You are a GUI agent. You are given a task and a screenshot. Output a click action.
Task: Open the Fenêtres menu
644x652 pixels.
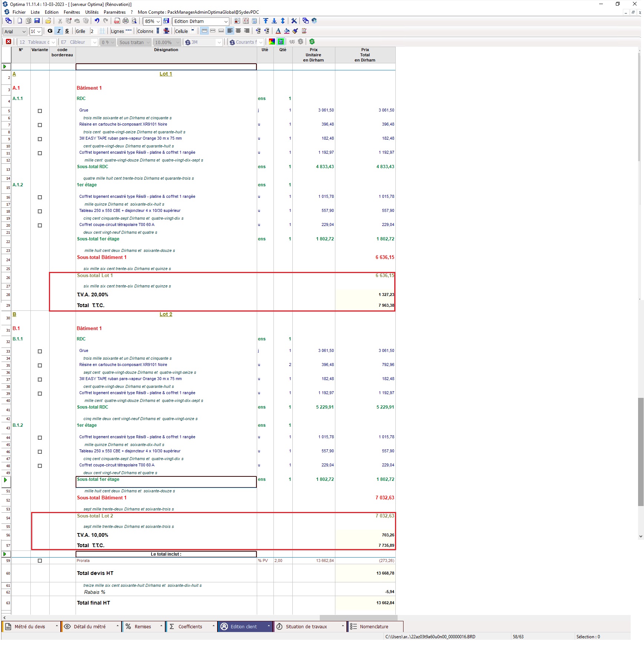pyautogui.click(x=72, y=12)
